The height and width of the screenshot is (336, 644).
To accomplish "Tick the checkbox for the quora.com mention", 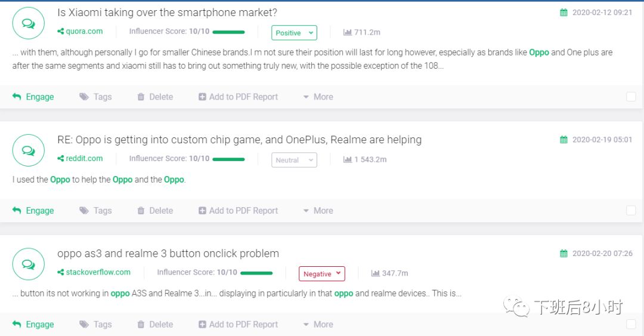I will point(631,97).
